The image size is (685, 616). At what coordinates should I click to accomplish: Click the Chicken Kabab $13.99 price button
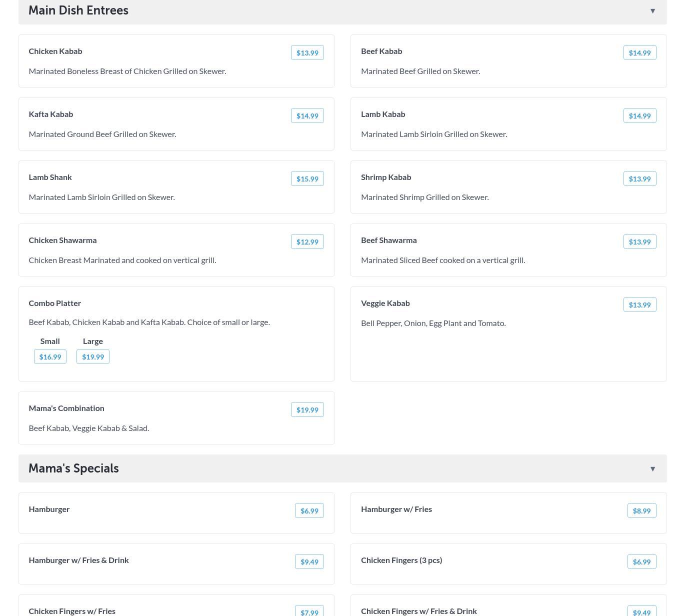coord(307,53)
